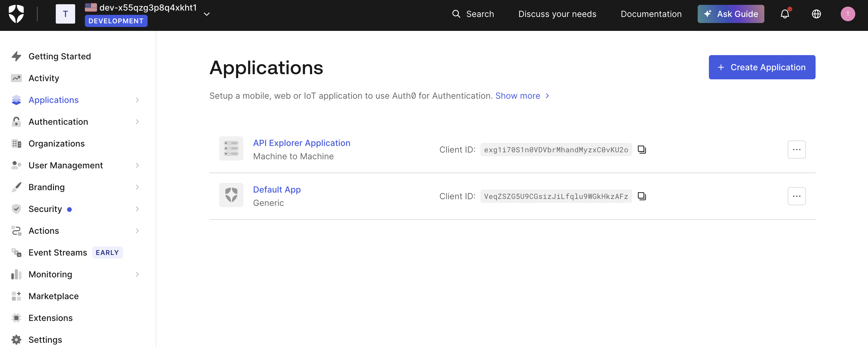This screenshot has width=868, height=347.
Task: Click the Default App shield thumbnail
Action: [x=231, y=195]
